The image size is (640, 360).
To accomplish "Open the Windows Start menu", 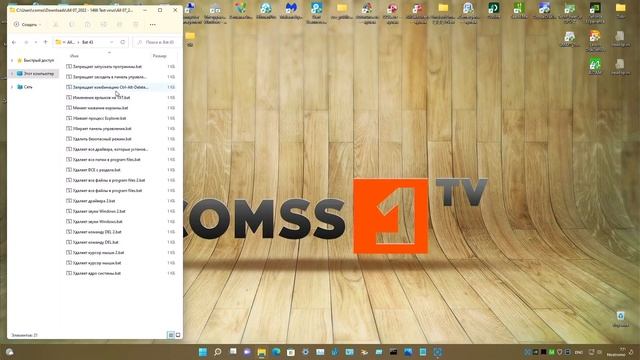I will pyautogui.click(x=203, y=352).
